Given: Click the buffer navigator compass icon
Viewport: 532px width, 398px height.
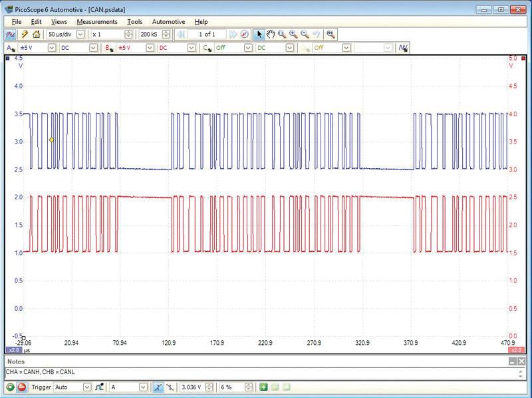Looking at the screenshot, I should 244,35.
